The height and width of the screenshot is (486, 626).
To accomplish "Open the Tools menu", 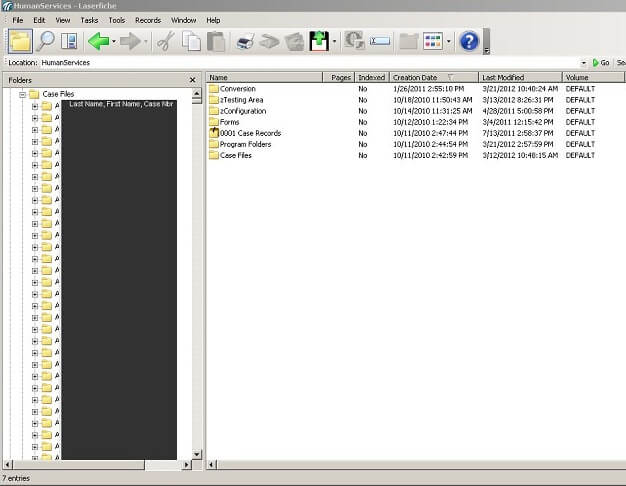I will (117, 20).
